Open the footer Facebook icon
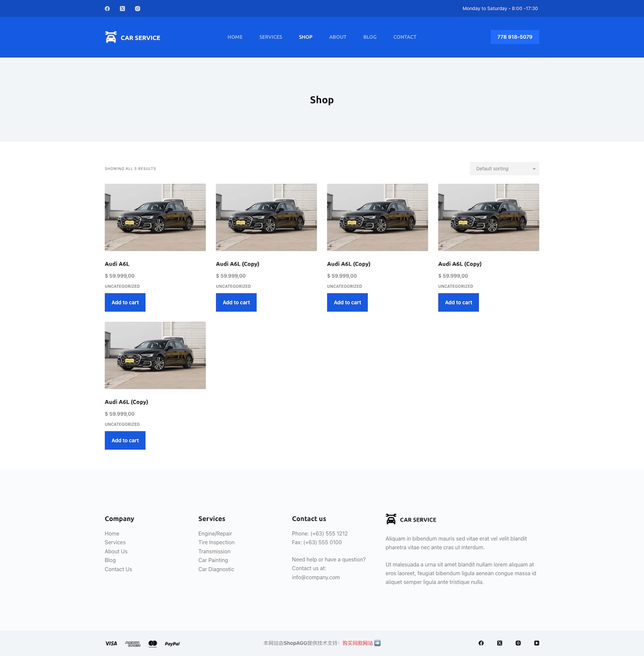The image size is (644, 656). (x=481, y=643)
